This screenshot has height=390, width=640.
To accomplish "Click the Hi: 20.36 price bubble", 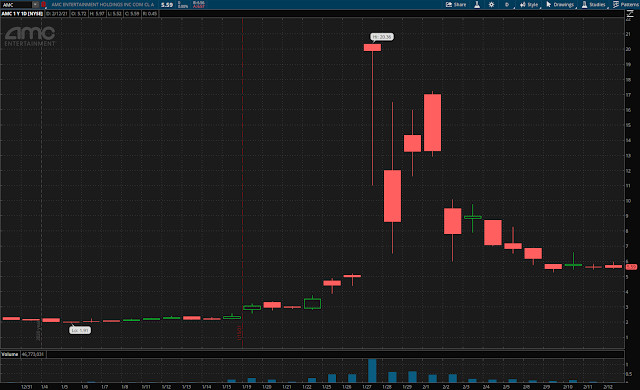I will pos(382,37).
